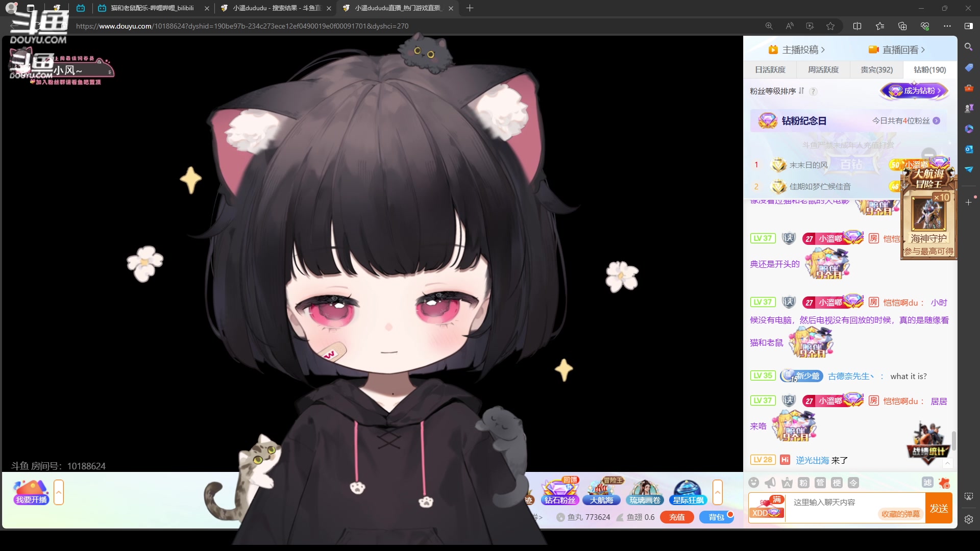Select rank 2 fan 佳期如梦伫候佳音
980x551 pixels.
pos(820,186)
